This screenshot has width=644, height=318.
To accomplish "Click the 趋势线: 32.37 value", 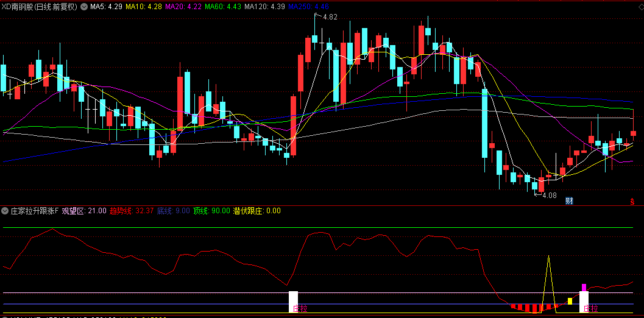I will (132, 211).
